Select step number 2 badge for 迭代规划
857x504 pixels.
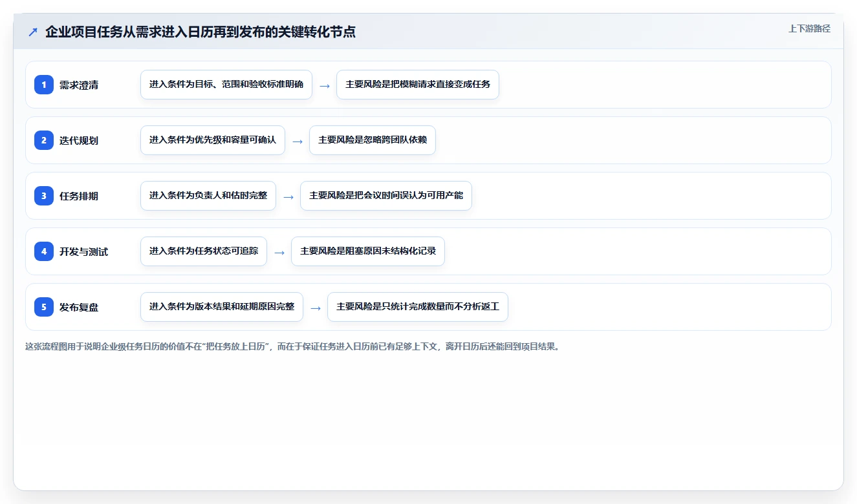coord(44,140)
